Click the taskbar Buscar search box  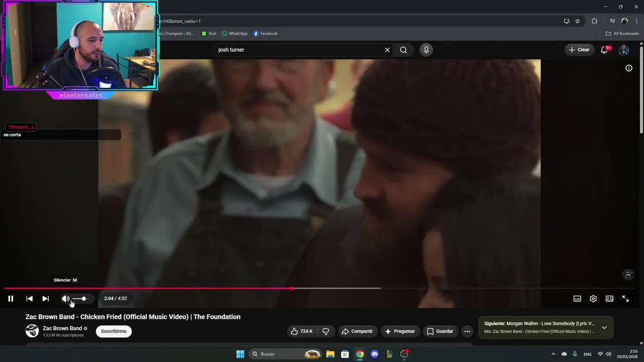tap(285, 354)
